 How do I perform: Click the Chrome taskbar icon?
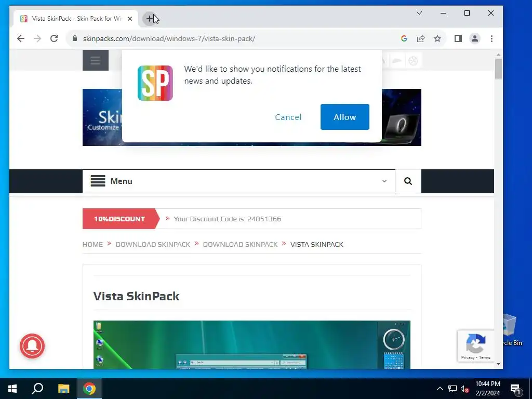[89, 389]
